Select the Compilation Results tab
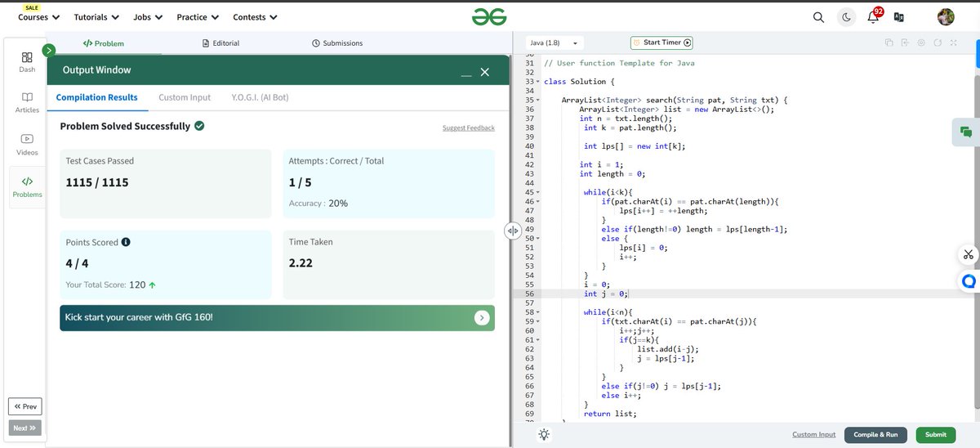Image resolution: width=980 pixels, height=448 pixels. click(x=96, y=97)
